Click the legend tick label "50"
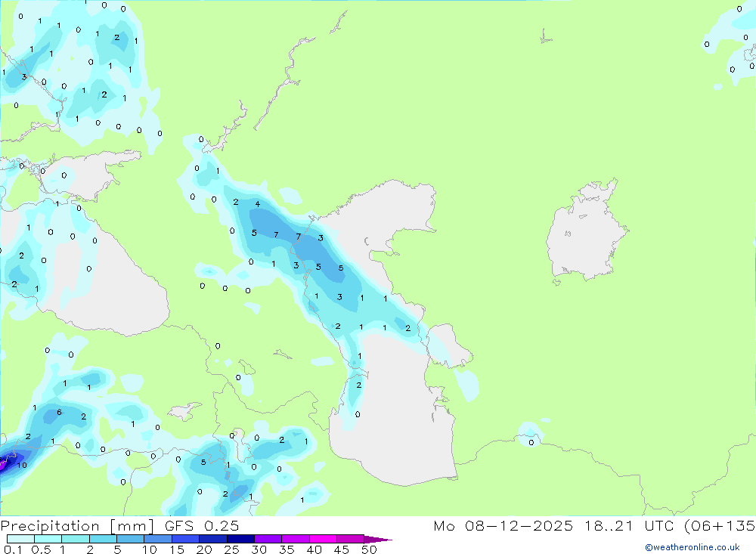The image size is (756, 554). click(369, 549)
